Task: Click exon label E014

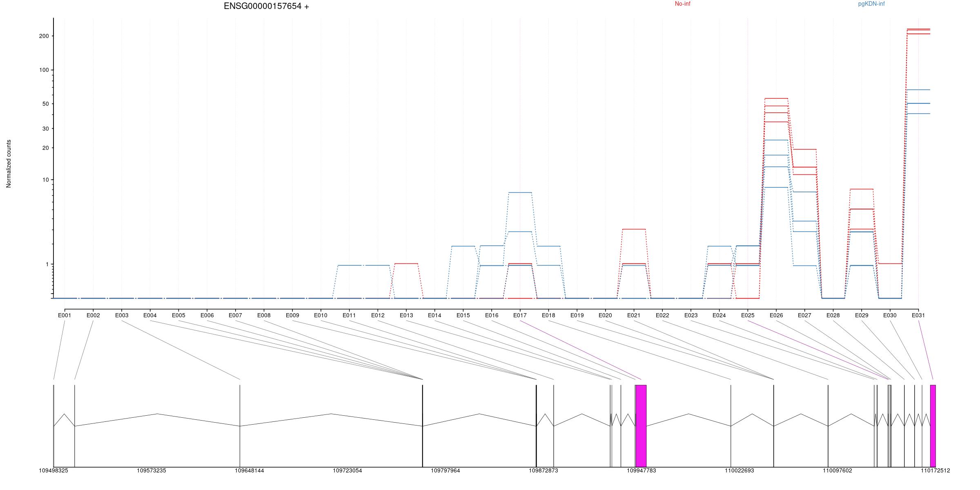Action: (x=434, y=315)
